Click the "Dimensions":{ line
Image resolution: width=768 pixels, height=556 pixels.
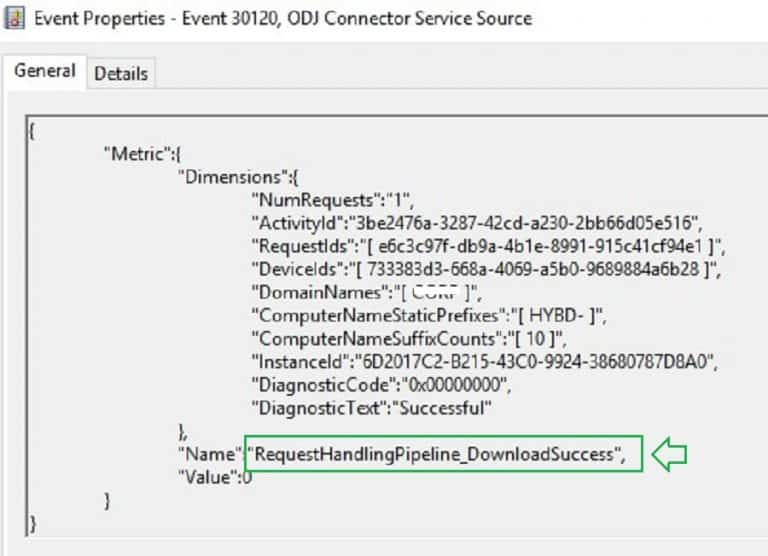(x=238, y=177)
